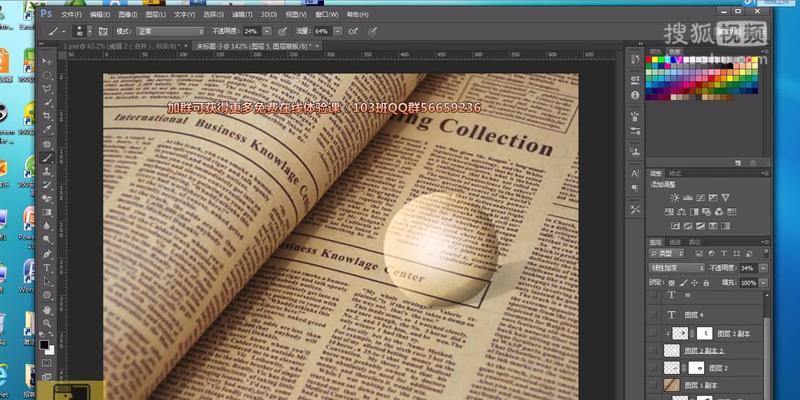This screenshot has width=800, height=400.
Task: Toggle visibility of layer 图层 4
Action: click(653, 315)
